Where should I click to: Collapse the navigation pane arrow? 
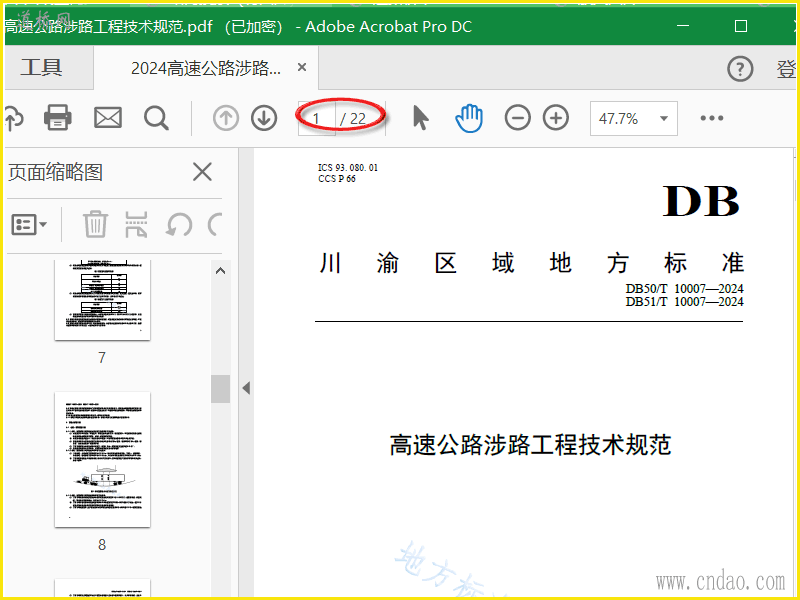[x=246, y=388]
